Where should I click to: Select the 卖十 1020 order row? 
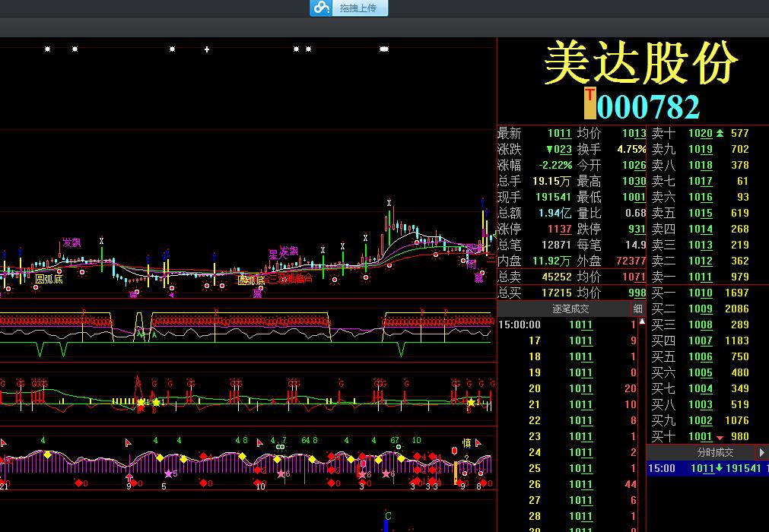click(701, 133)
